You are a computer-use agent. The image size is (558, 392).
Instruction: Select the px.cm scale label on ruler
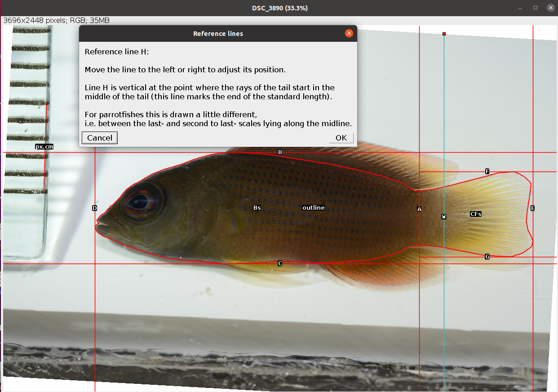pyautogui.click(x=44, y=147)
